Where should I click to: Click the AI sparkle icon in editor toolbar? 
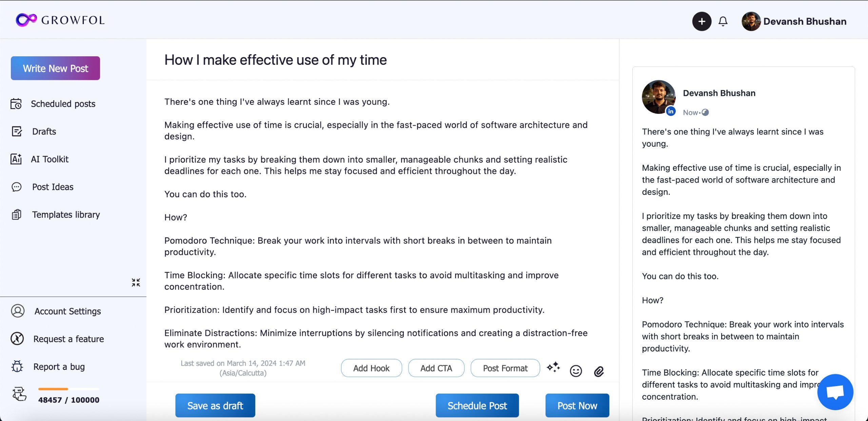pyautogui.click(x=553, y=367)
